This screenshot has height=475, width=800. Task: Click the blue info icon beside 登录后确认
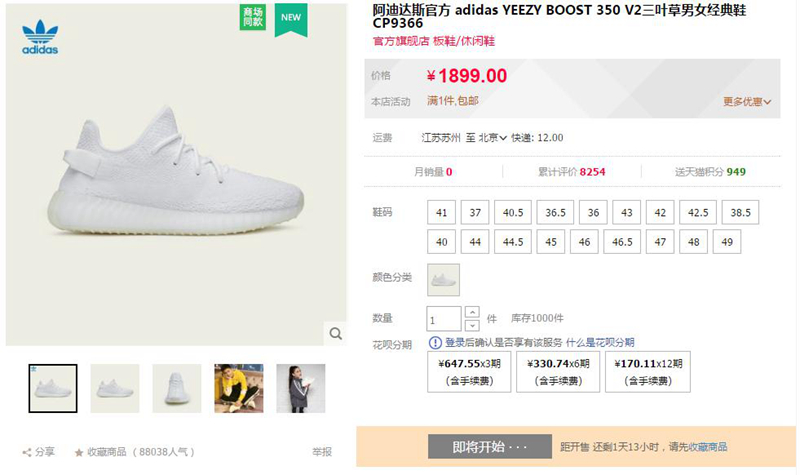435,342
